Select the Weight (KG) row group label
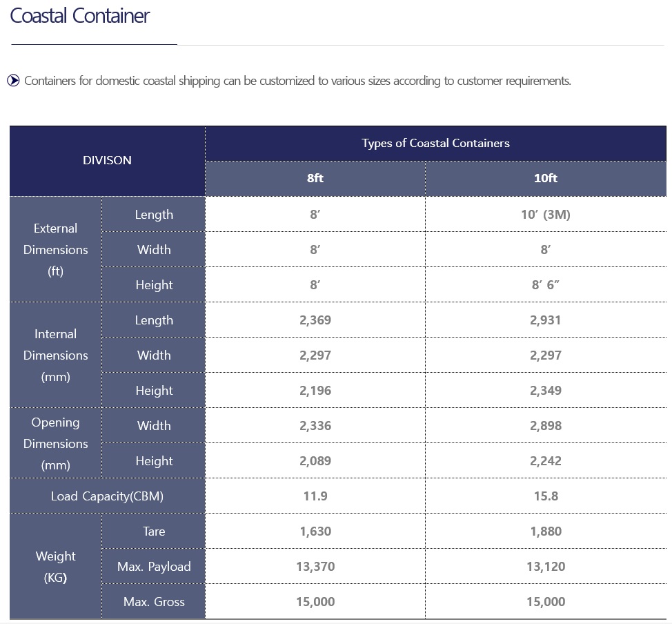This screenshot has width=672, height=624. [x=56, y=567]
